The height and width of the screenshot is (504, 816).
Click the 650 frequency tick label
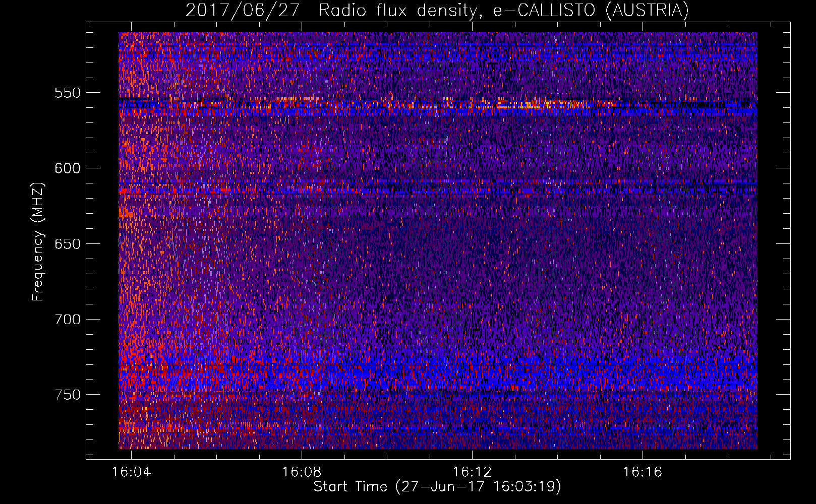(67, 244)
